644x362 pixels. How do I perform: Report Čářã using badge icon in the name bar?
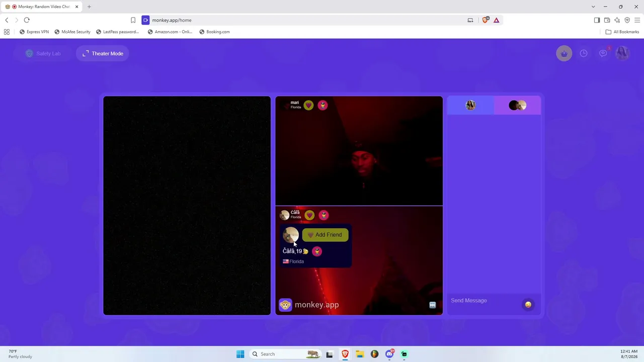point(324,215)
